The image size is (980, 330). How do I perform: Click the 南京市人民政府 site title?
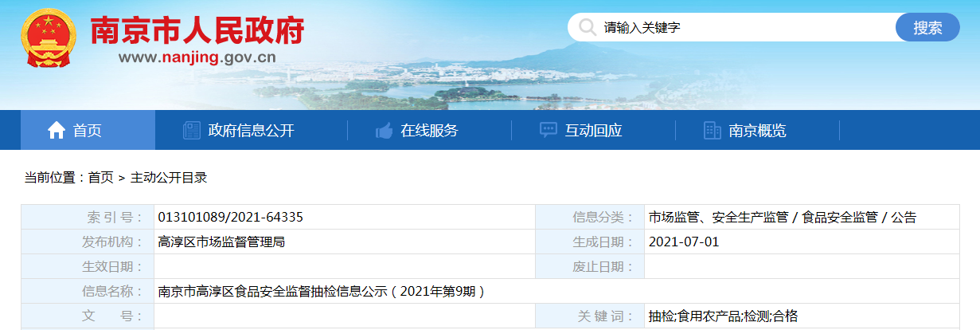coord(197,30)
